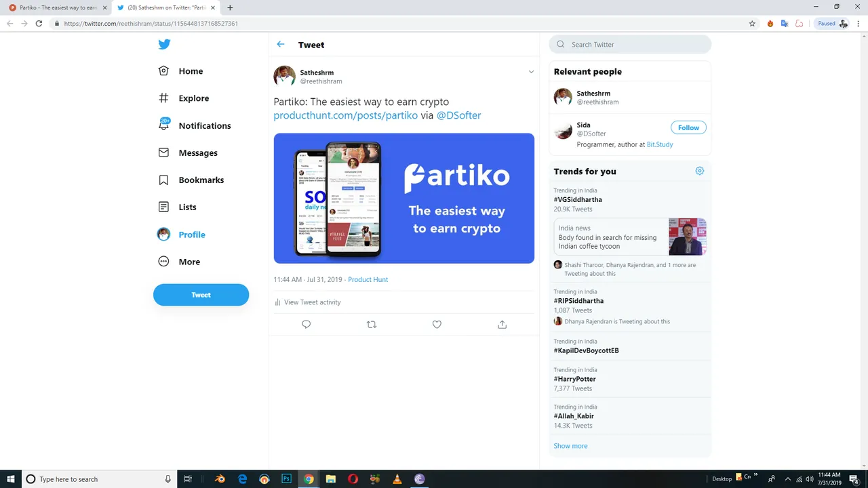
Task: Open the #KapilDevBoycottEB trend
Action: [x=586, y=350]
